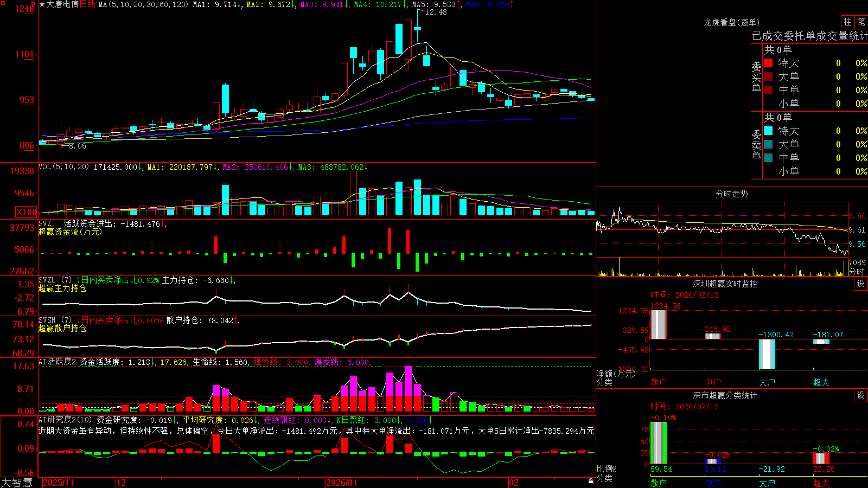Viewport: 868px width, 488px height.
Task: Select the 超大 category in 分类统计 chart
Action: [821, 483]
